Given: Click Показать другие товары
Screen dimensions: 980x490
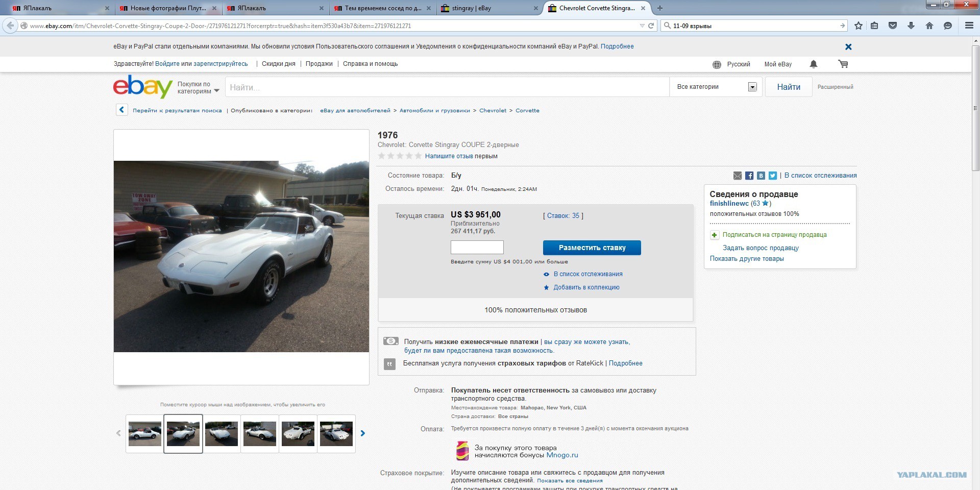Looking at the screenshot, I should pyautogui.click(x=747, y=259).
